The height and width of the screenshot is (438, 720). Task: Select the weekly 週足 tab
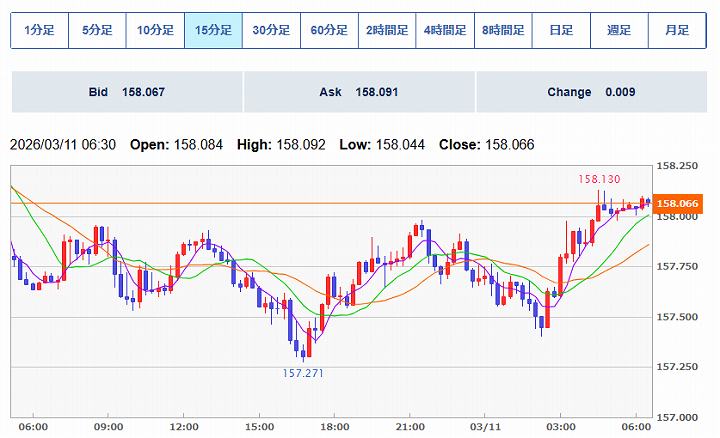click(x=619, y=30)
